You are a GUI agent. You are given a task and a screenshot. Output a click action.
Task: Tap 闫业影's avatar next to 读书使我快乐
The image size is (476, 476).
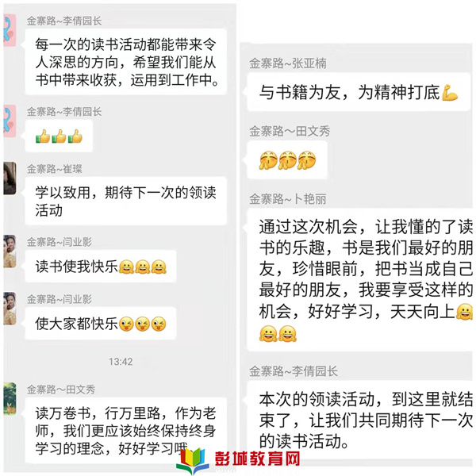(x=10, y=251)
